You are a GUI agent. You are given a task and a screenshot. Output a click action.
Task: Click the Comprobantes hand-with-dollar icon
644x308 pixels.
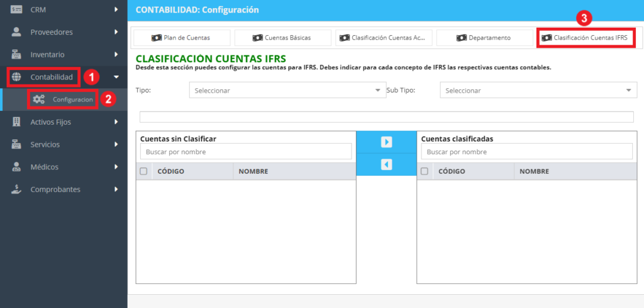[16, 189]
